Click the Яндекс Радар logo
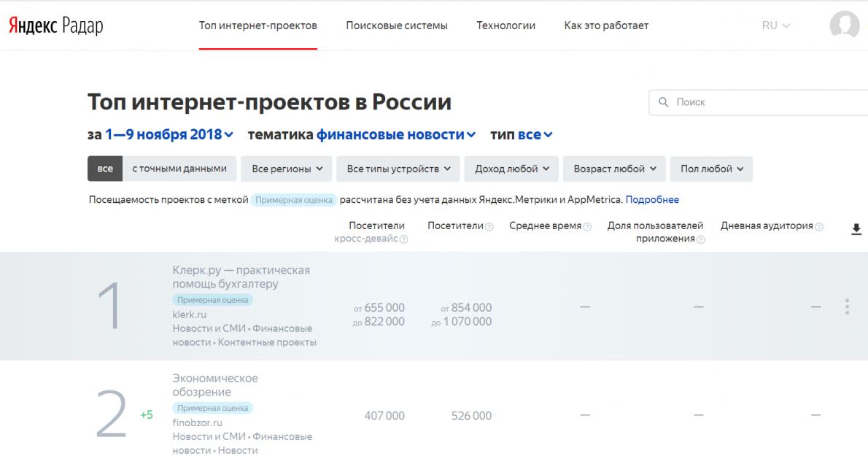868x467 pixels. click(56, 26)
